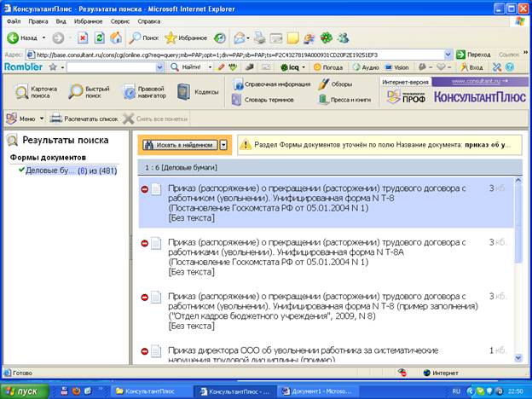This screenshot has width=532, height=399.
Task: Open the Избранное menu
Action: click(89, 20)
